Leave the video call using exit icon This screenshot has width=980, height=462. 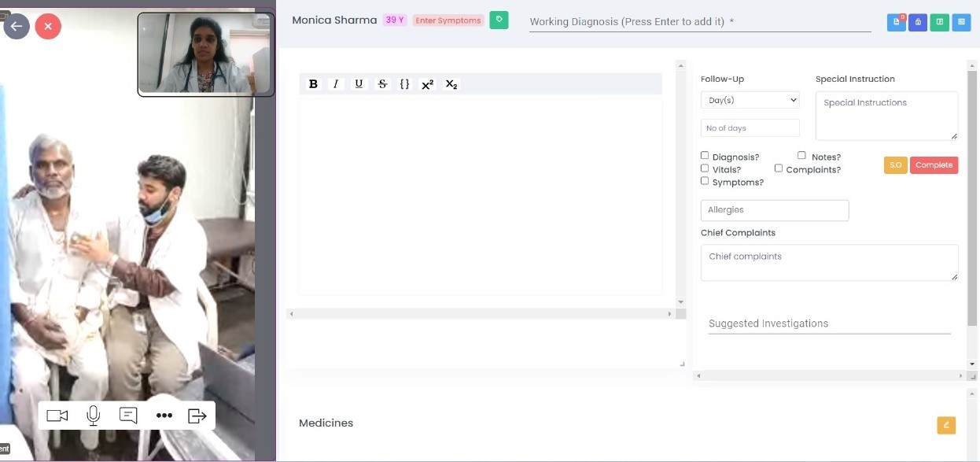pos(197,416)
